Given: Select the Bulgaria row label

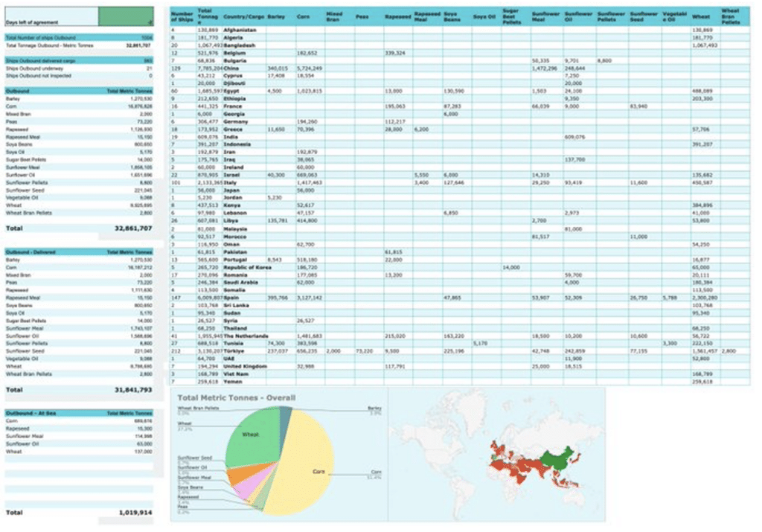Looking at the screenshot, I should pyautogui.click(x=234, y=61).
